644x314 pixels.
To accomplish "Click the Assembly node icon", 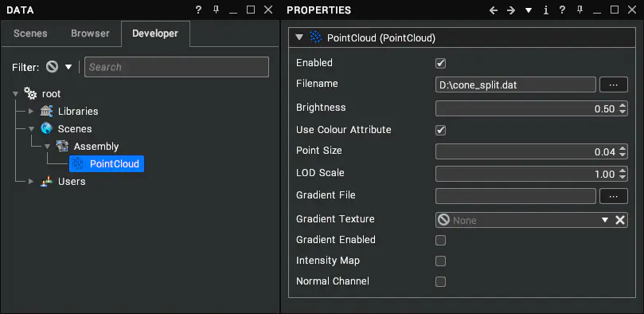I will tap(62, 146).
